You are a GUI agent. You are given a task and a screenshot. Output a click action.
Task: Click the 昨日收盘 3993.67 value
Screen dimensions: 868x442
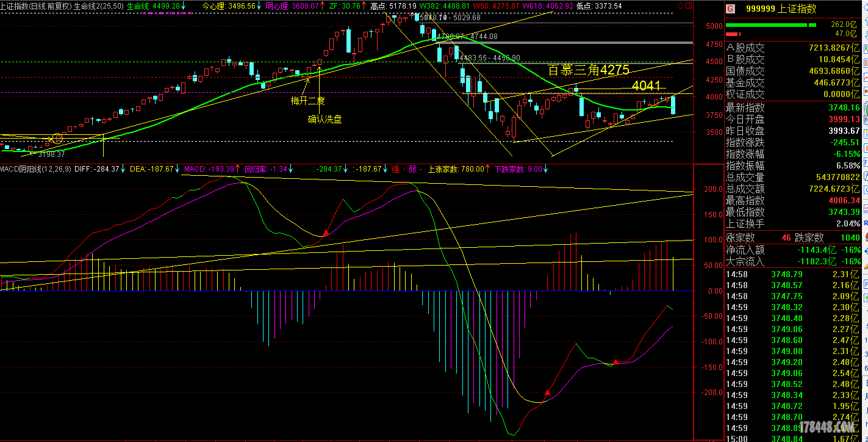click(x=844, y=131)
